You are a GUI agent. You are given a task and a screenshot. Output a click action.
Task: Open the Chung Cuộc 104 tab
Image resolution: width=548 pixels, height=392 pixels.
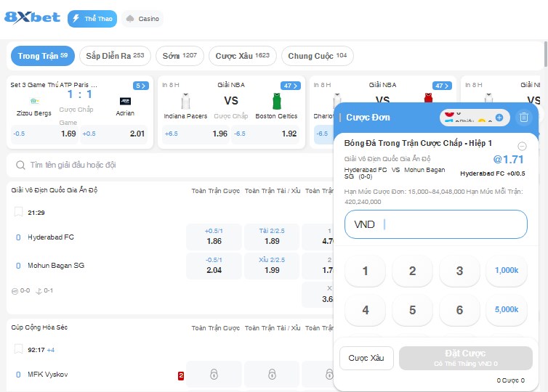coord(318,56)
